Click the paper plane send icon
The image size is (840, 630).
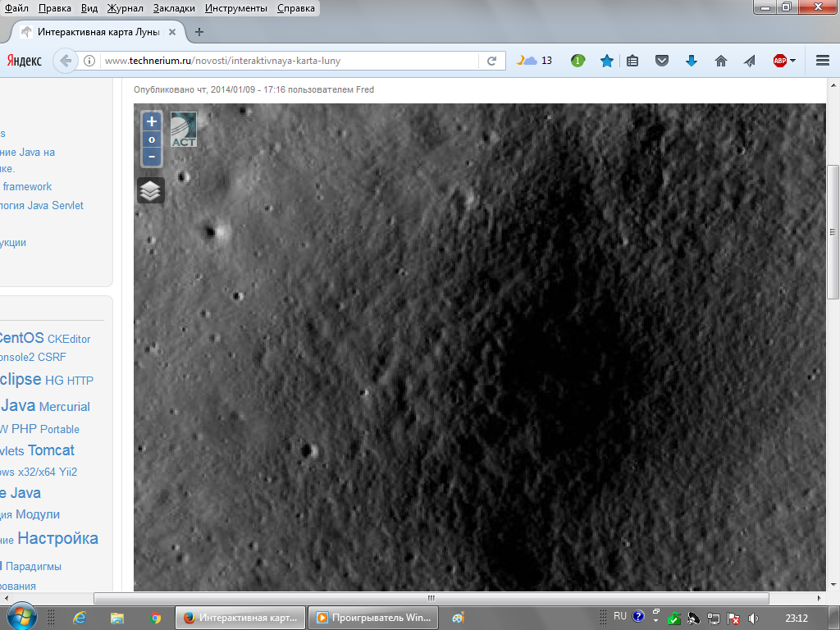(x=750, y=61)
